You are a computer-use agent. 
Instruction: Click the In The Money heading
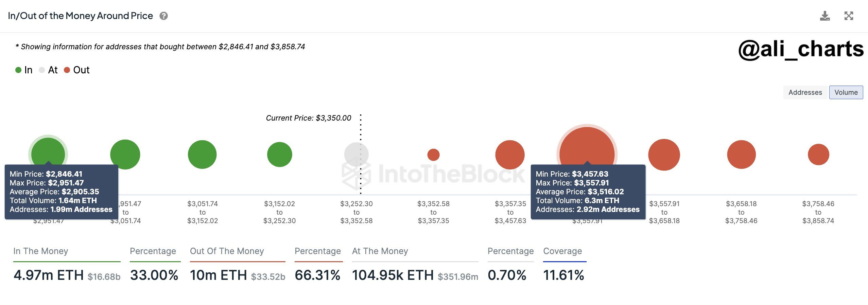[x=41, y=251]
